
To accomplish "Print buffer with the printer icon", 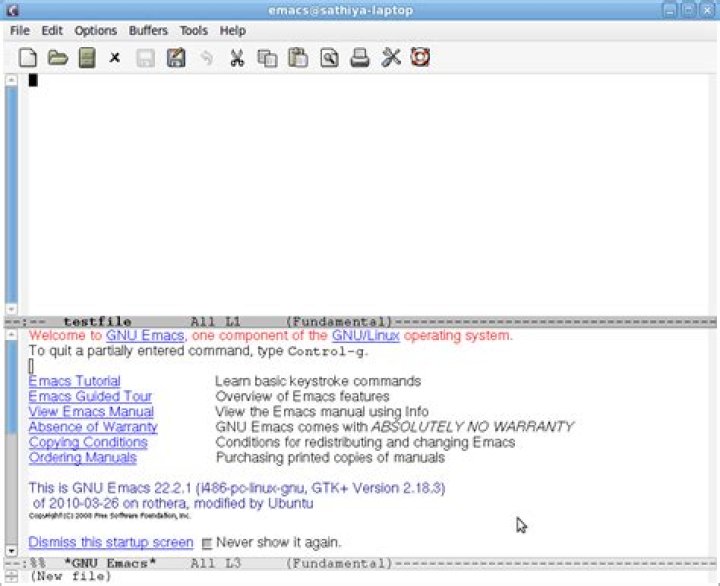I will (360, 58).
